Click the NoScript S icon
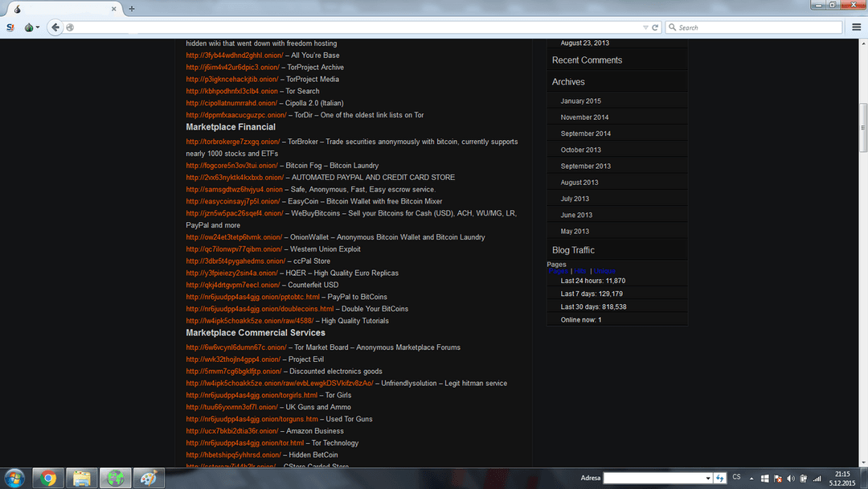Viewport: 868px width, 489px height. point(10,27)
